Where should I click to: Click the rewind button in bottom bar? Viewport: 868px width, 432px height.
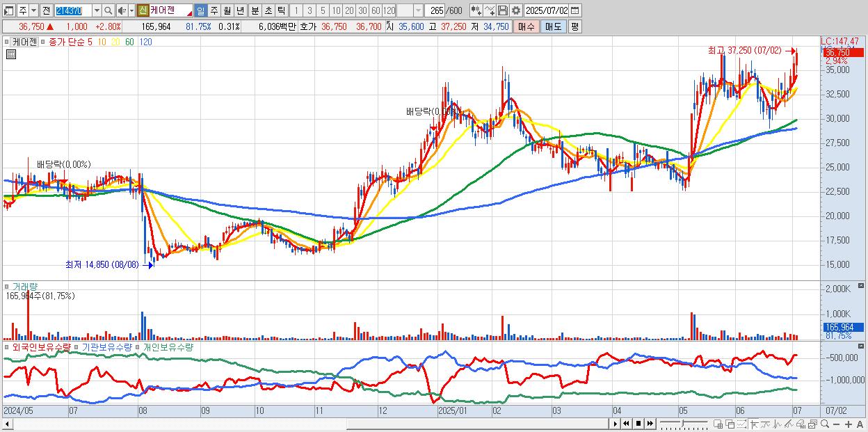627,424
